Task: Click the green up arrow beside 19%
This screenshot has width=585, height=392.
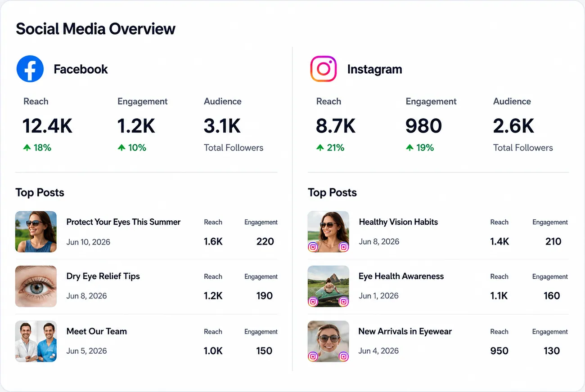Action: 409,147
